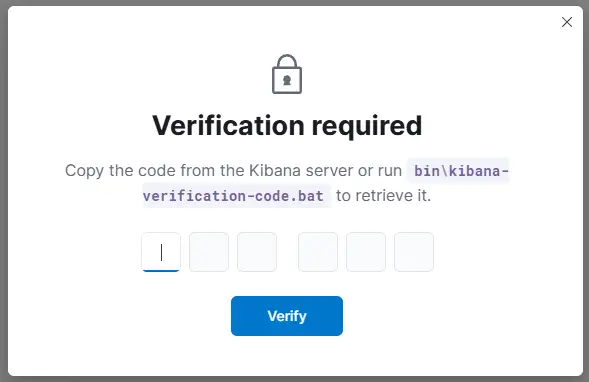Click the bin\kibana- code snippet
589x382 pixels.
pos(461,171)
